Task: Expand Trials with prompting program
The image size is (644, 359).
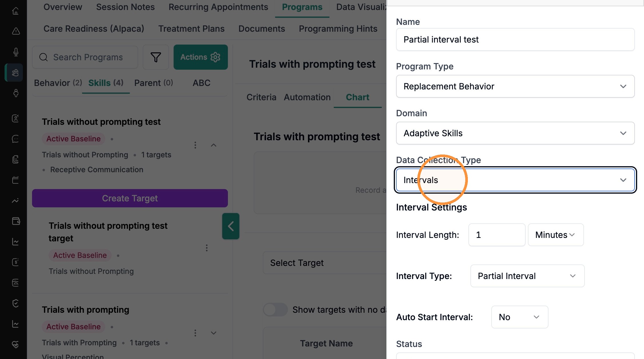Action: [x=214, y=333]
